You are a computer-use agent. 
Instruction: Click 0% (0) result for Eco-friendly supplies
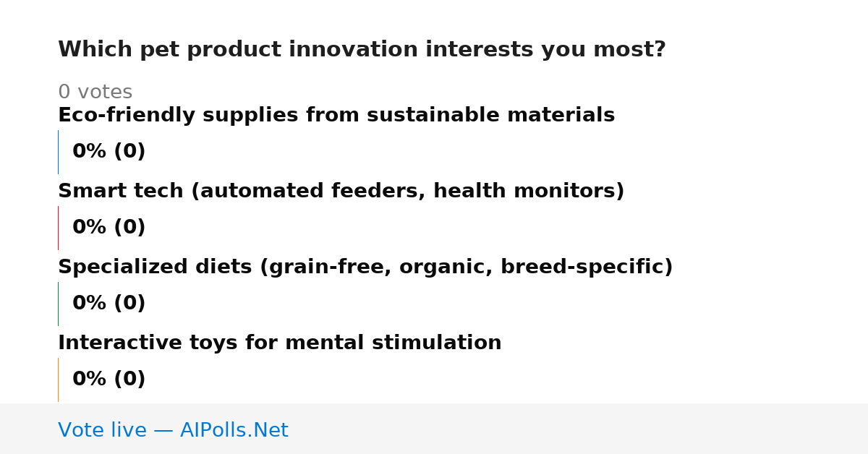[x=109, y=152]
